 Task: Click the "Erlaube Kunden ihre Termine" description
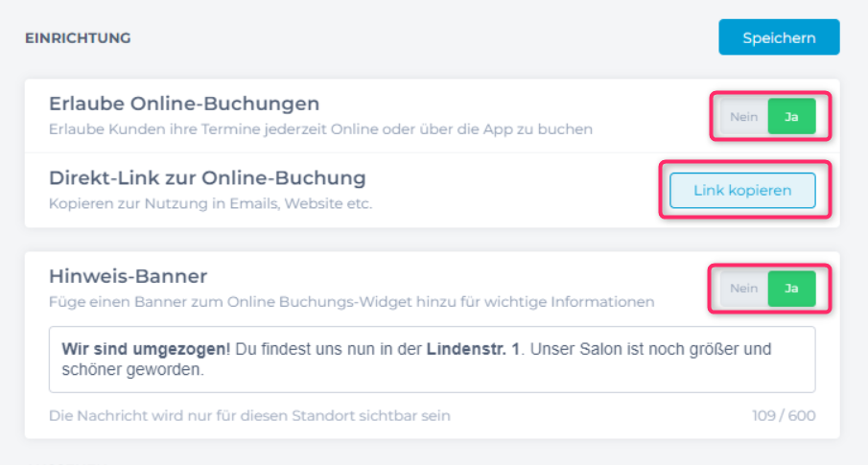320,128
